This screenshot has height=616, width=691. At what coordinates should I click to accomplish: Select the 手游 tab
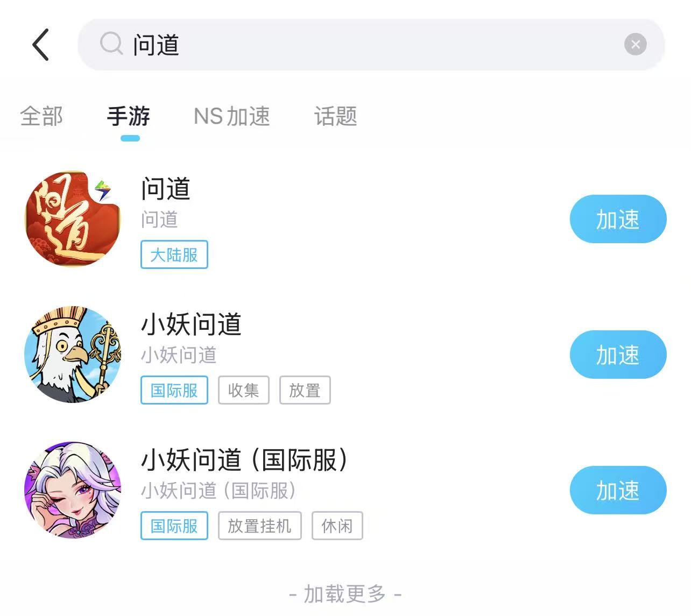(129, 116)
